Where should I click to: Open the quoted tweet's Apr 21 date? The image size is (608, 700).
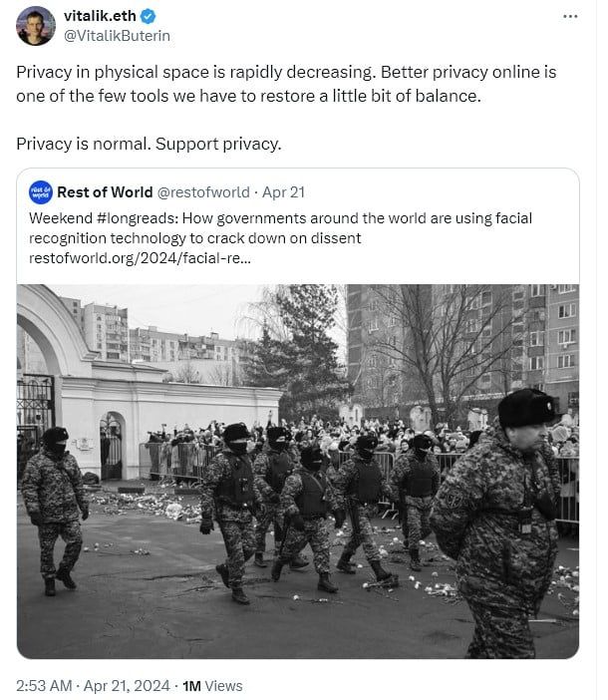tap(283, 192)
